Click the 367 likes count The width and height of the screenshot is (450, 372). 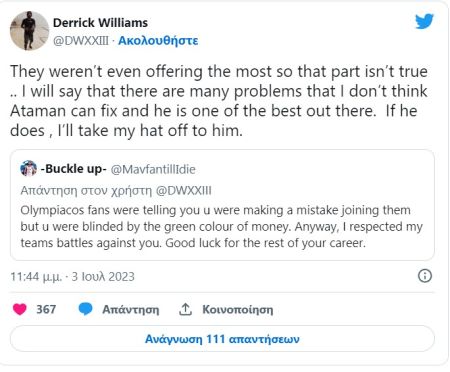46,309
